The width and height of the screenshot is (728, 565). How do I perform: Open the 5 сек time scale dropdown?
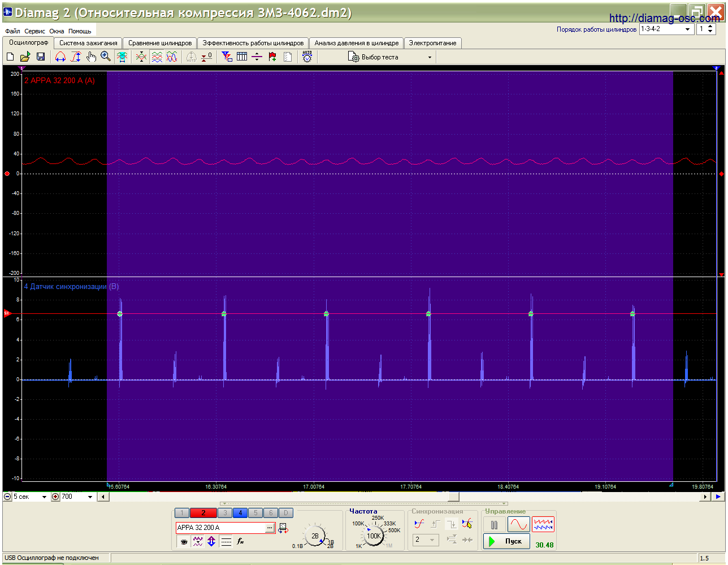[31, 497]
